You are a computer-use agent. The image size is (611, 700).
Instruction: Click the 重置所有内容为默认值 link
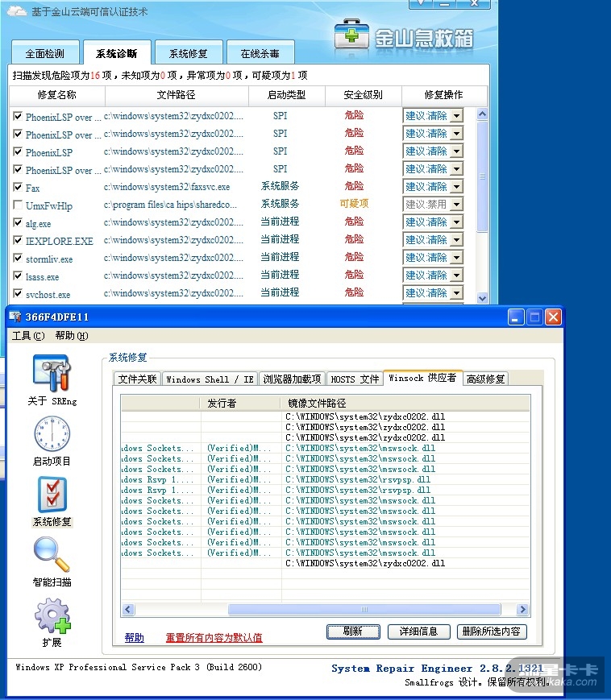(x=214, y=637)
